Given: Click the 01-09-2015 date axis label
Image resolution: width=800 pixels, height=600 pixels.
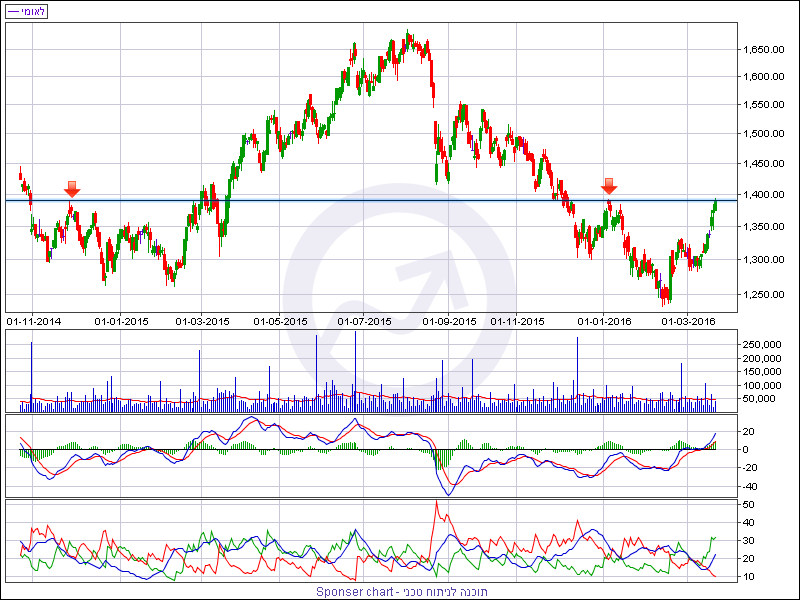Looking at the screenshot, I should coord(446,321).
